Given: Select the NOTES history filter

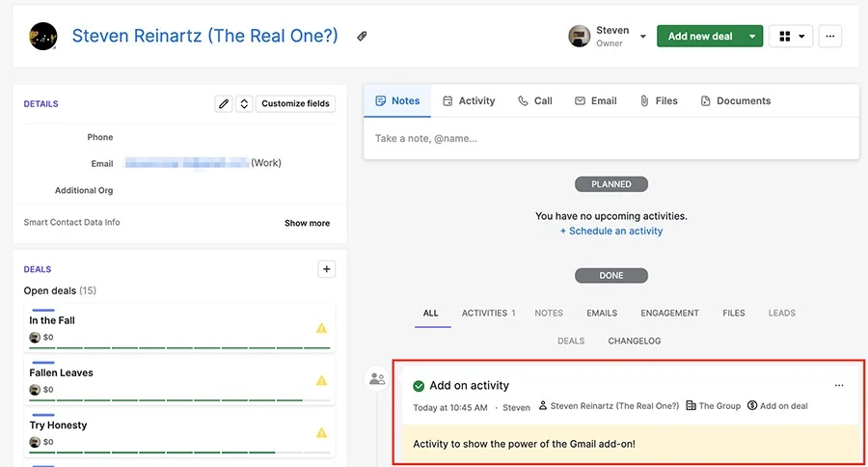Looking at the screenshot, I should [549, 313].
